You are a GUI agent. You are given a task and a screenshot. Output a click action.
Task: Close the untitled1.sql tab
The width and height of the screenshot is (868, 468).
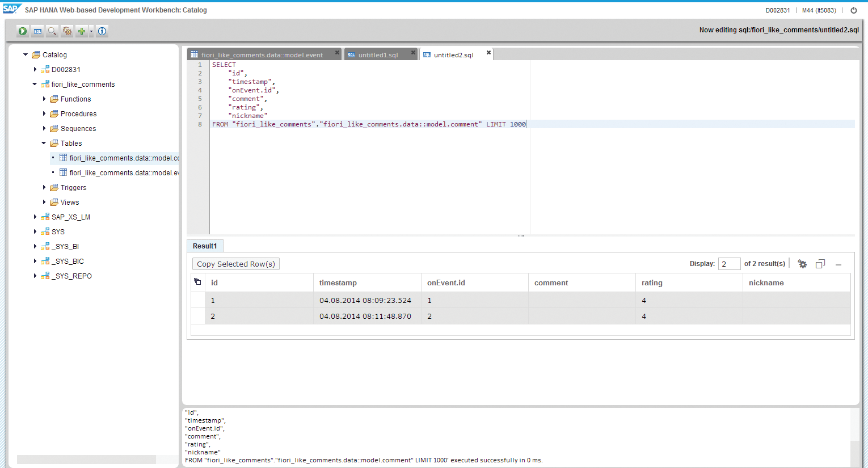tap(413, 53)
